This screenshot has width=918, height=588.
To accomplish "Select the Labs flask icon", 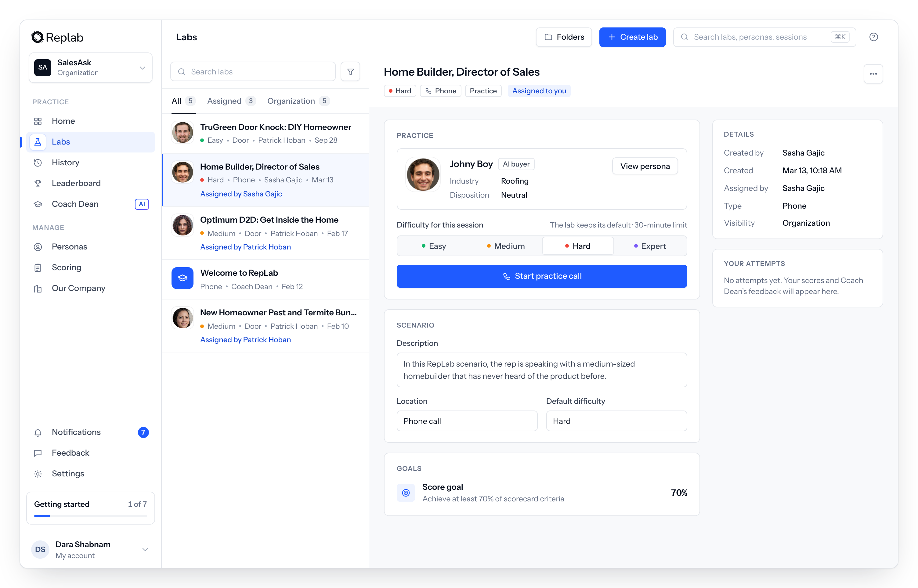I will tap(38, 142).
